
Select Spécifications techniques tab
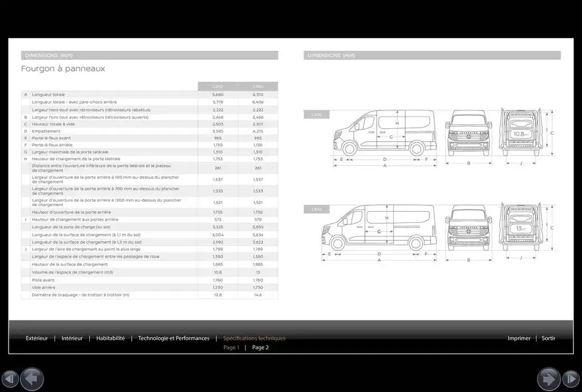254,338
